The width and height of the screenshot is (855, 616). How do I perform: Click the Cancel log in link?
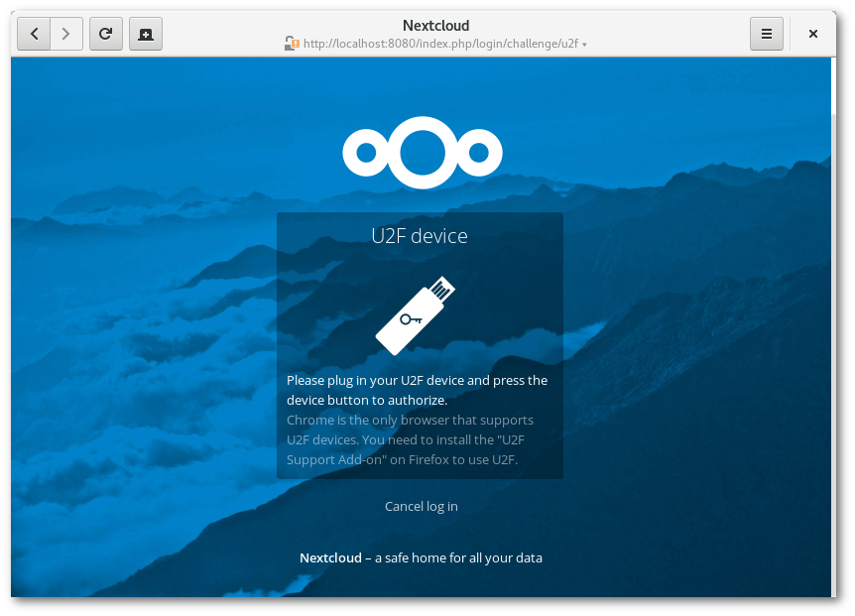pyautogui.click(x=421, y=507)
